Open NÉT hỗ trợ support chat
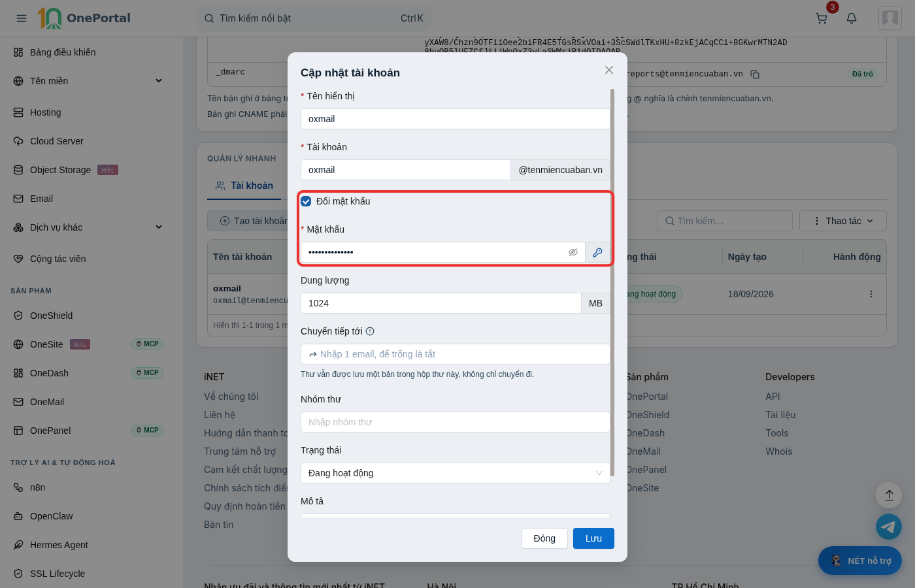Screen dimensions: 915x588 pos(860,561)
